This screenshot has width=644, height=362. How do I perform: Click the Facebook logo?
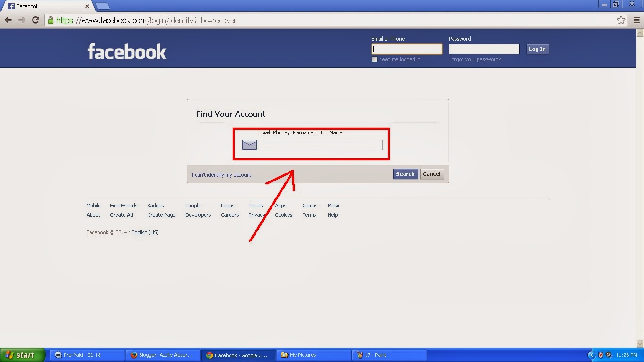[126, 50]
